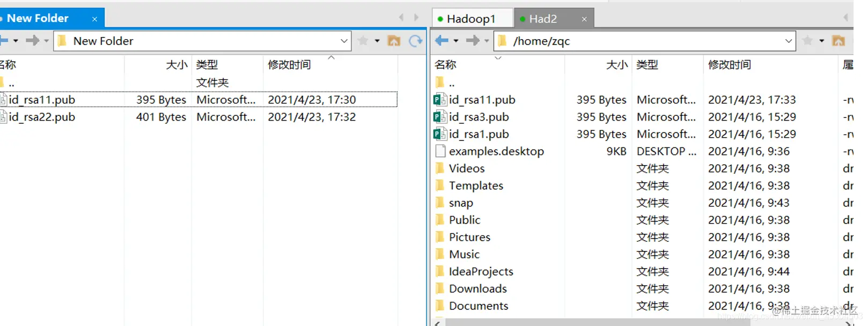Select id_rsa11.pub file icon in remote pane
The image size is (868, 326).
click(x=440, y=100)
